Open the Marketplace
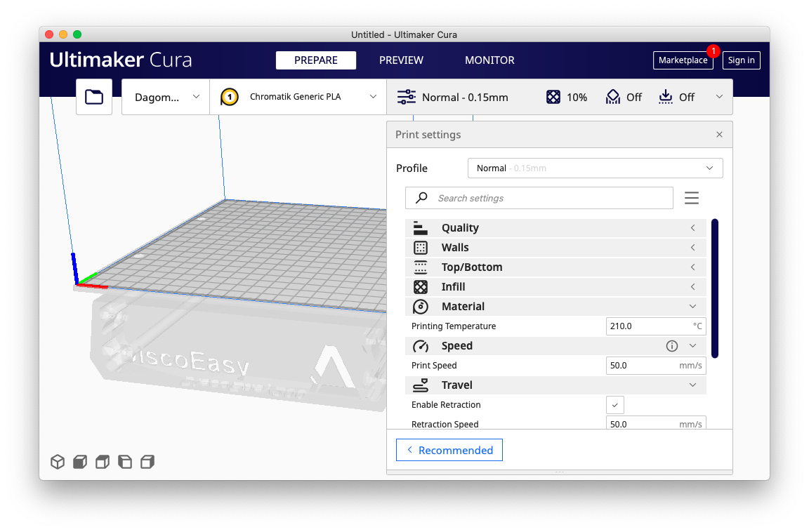The image size is (809, 532). coord(683,60)
